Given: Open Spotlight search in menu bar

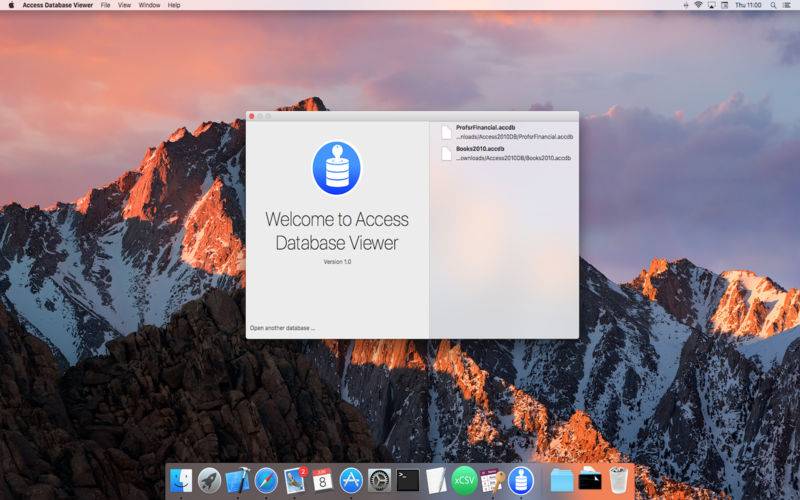Looking at the screenshot, I should tap(772, 5).
